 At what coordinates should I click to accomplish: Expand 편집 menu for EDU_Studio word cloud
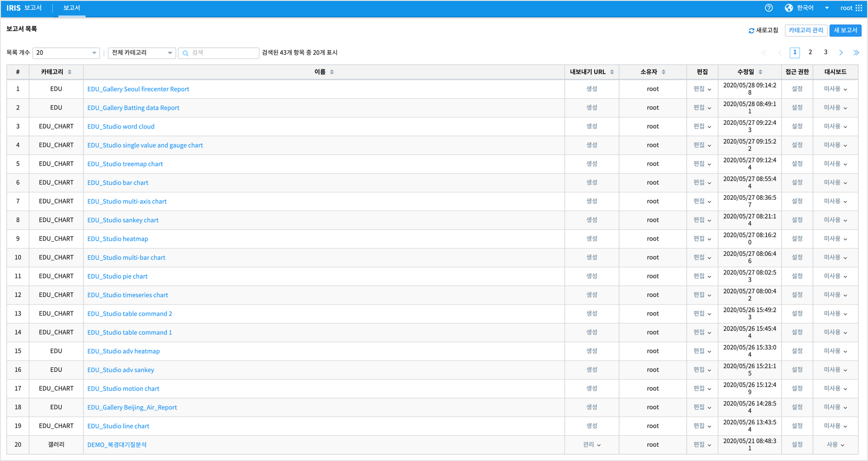[x=702, y=126]
